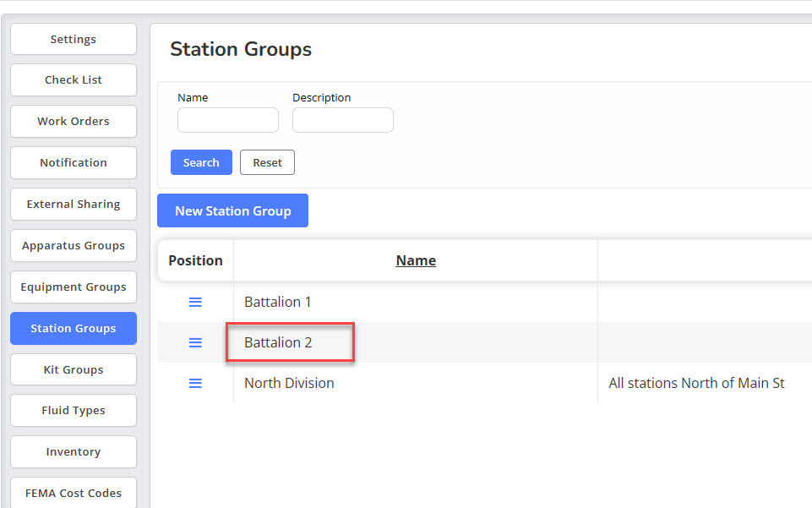Open the Settings section
The image size is (812, 508).
click(x=74, y=39)
